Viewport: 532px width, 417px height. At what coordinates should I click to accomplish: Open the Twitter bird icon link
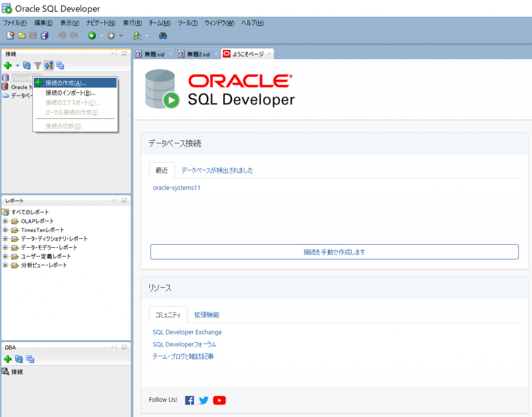pos(204,400)
